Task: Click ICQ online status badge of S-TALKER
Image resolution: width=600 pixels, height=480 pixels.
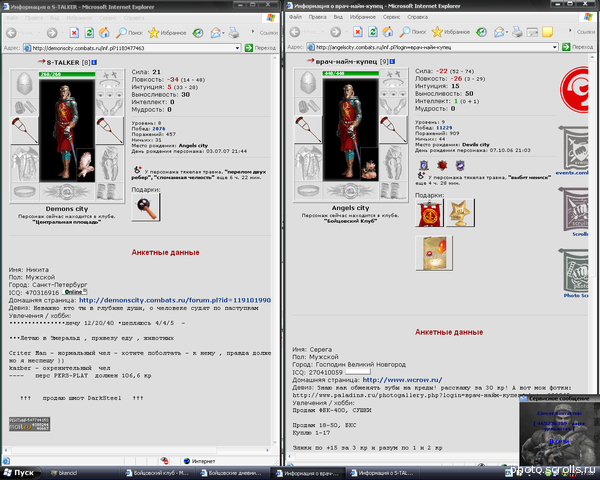Action: click(75, 292)
